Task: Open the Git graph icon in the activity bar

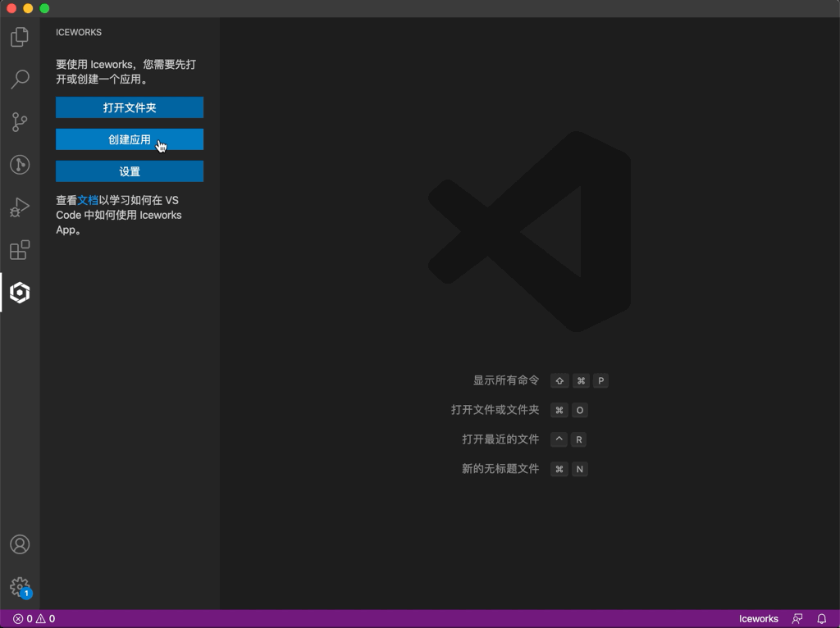Action: coord(20,164)
